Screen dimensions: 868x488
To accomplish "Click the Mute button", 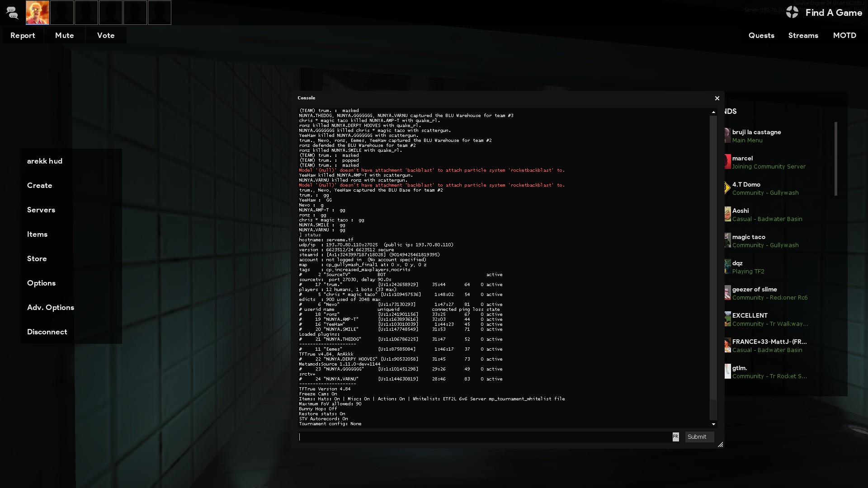I will pos(64,35).
